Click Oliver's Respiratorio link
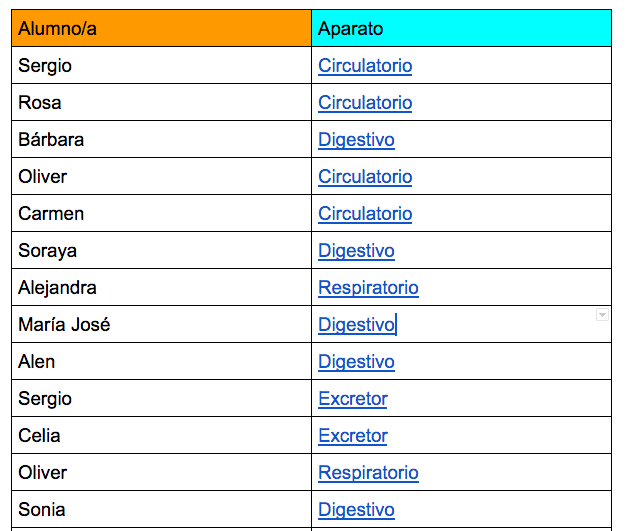This screenshot has width=627, height=531. click(368, 473)
